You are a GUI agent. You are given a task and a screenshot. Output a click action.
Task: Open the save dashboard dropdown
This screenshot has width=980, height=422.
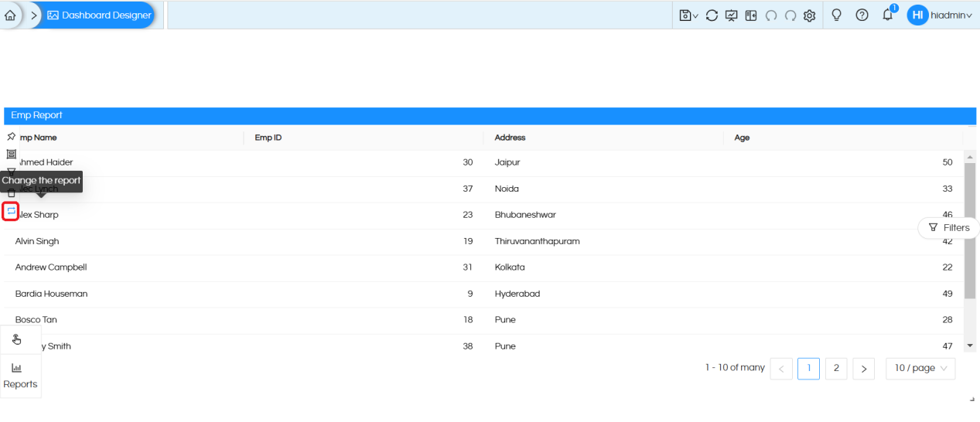pyautogui.click(x=688, y=15)
